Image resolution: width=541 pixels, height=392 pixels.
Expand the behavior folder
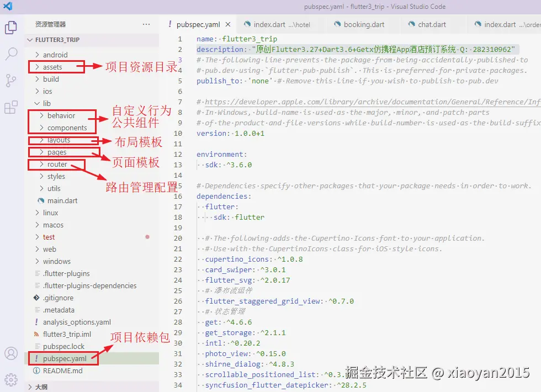[x=42, y=115]
